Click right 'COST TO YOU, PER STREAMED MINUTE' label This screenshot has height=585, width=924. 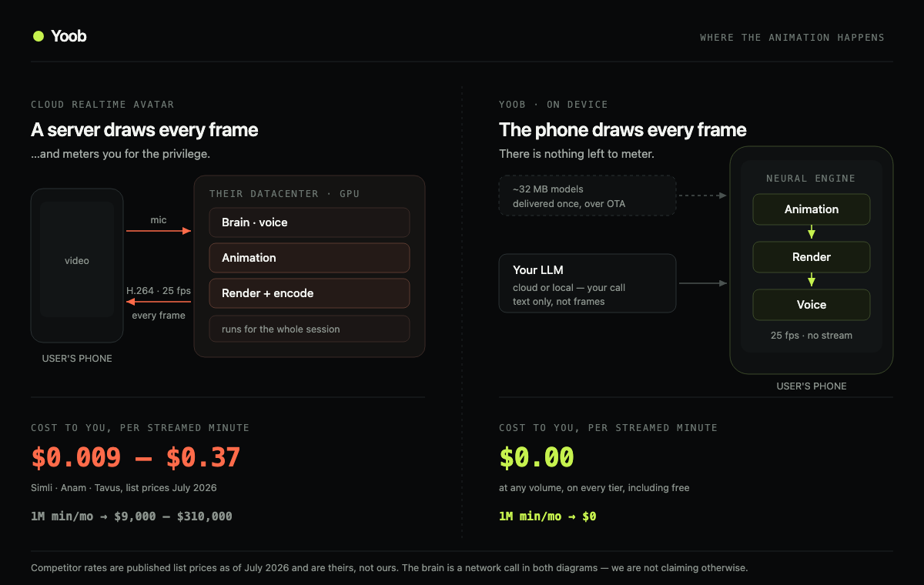click(x=608, y=427)
